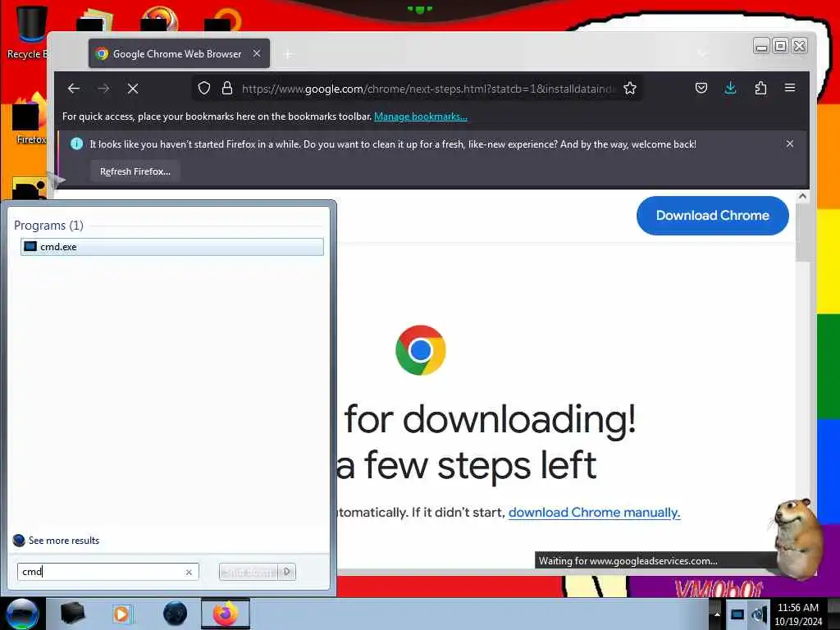The width and height of the screenshot is (840, 630).
Task: Open the Recycle Bin desktop icon
Action: (x=27, y=32)
